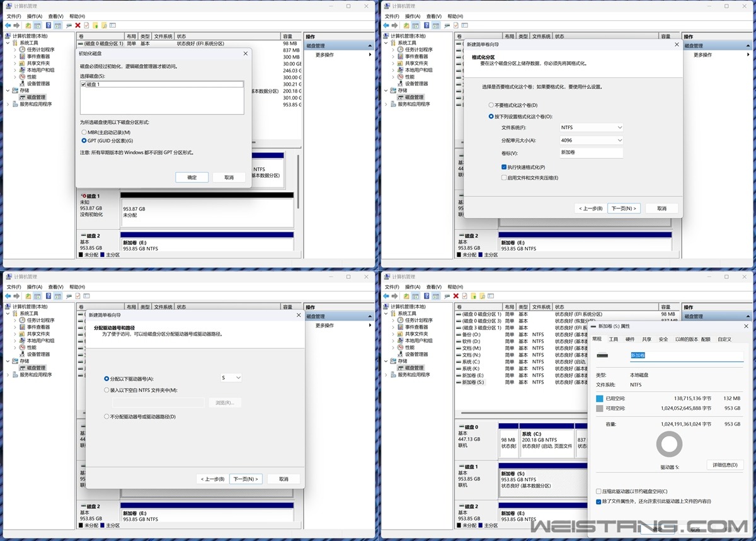
Task: Click the uninitialized 磁盘 1 disk icon
Action: click(x=83, y=196)
